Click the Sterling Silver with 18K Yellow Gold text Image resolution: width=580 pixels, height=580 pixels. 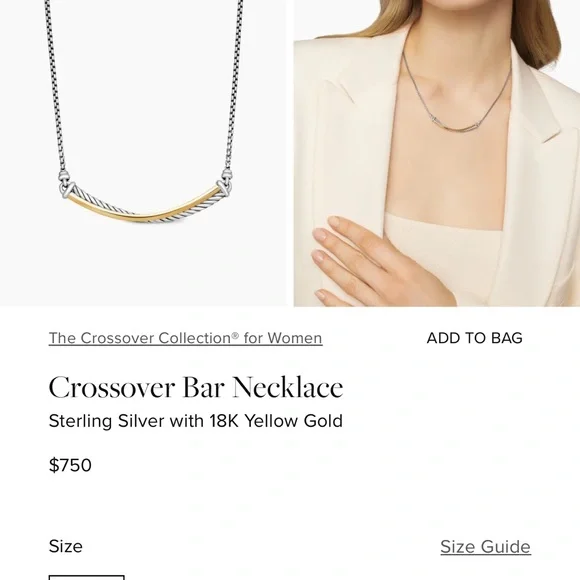click(x=196, y=421)
